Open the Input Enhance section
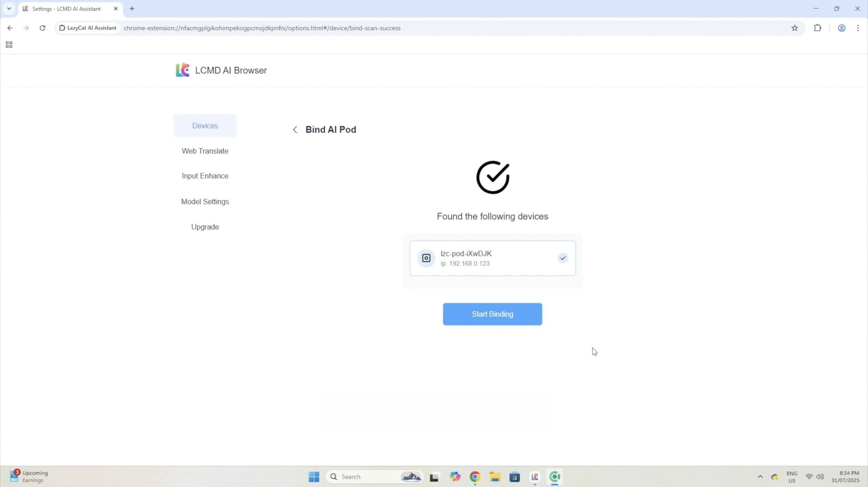868x487 pixels. (205, 176)
